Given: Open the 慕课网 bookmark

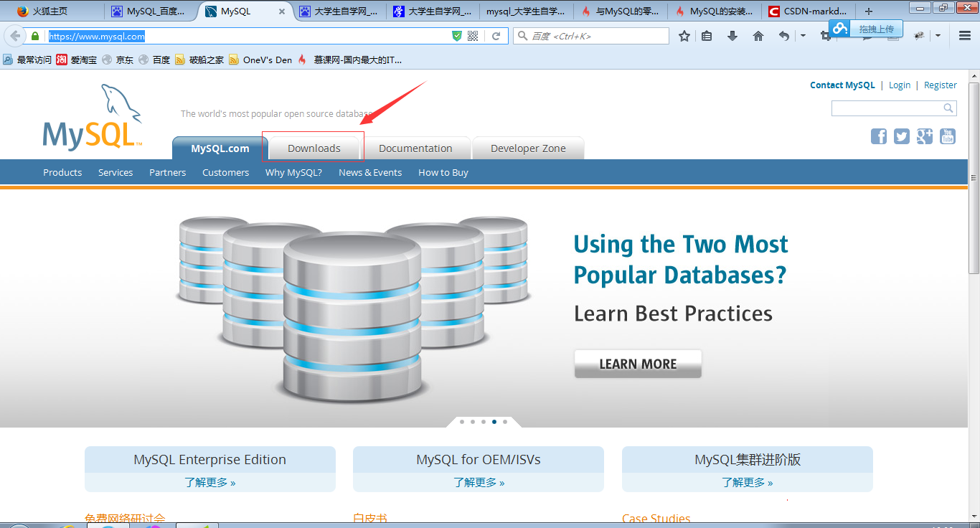Looking at the screenshot, I should (350, 60).
